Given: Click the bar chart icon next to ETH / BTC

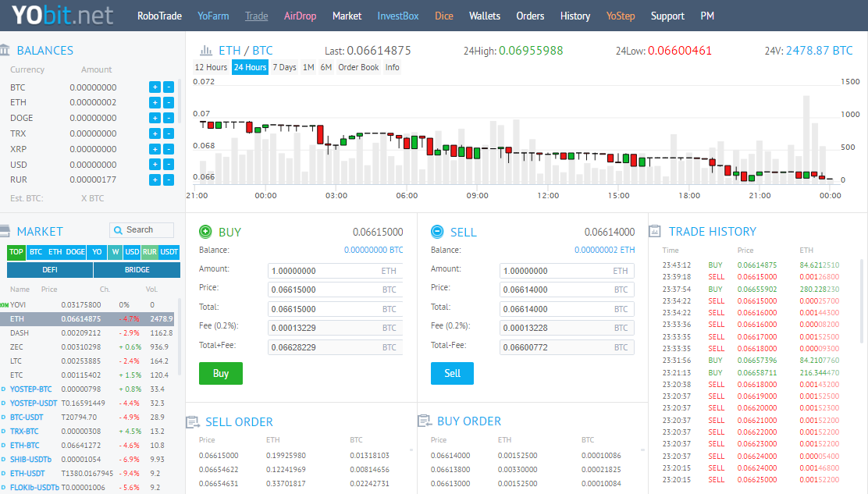Looking at the screenshot, I should (206, 51).
